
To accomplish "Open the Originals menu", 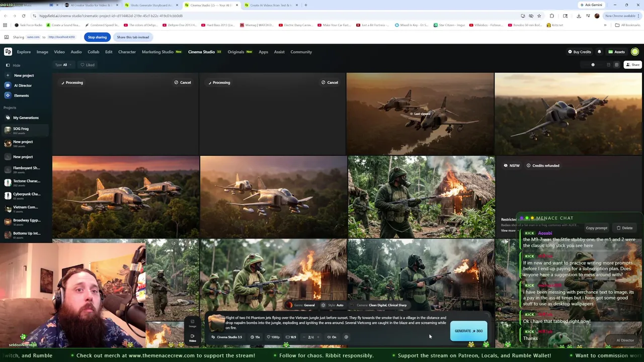I will [239, 52].
